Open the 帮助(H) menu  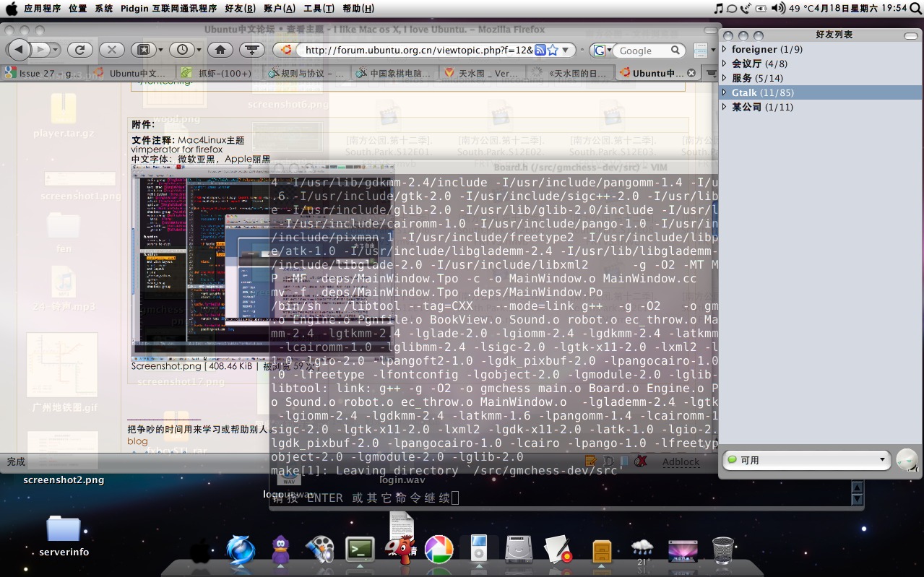coord(358,8)
